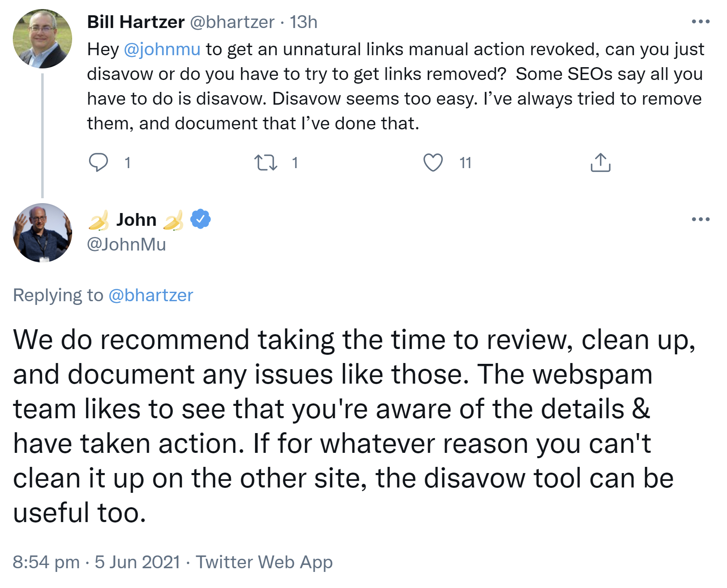Click John's display name with bananas

(x=136, y=220)
